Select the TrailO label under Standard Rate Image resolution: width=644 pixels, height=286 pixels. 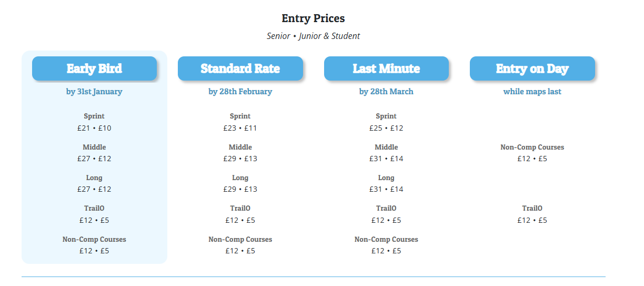click(240, 208)
